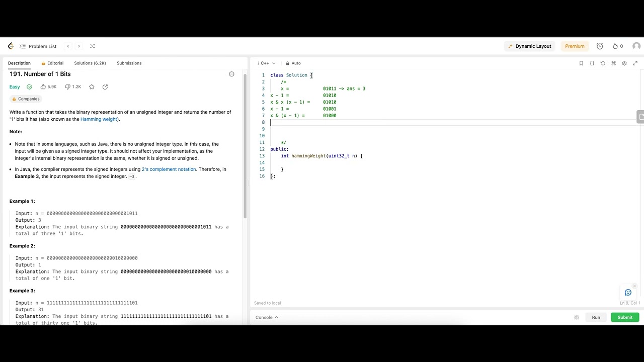Click the debugger bug icon
This screenshot has height=362, width=644.
577,317
